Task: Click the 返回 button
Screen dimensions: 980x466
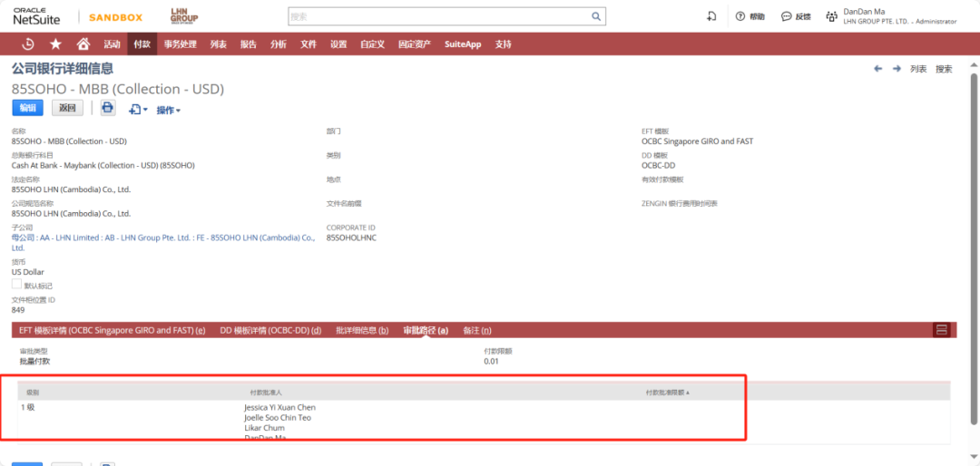Action: coord(67,108)
